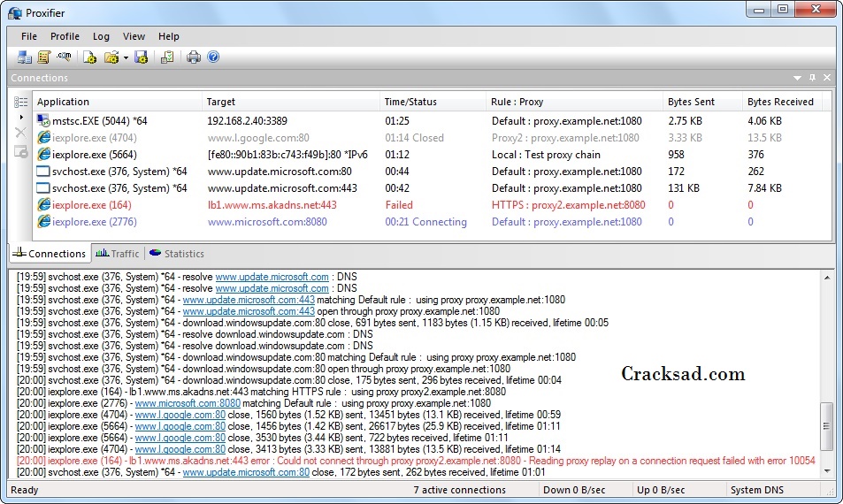Click the open profile folder icon
Image resolution: width=843 pixels, height=504 pixels.
pyautogui.click(x=111, y=57)
